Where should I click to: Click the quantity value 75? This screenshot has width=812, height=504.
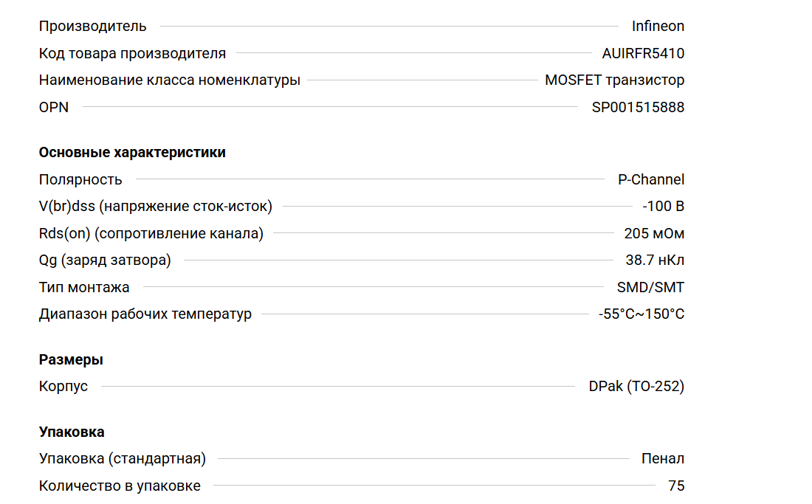[x=675, y=486]
